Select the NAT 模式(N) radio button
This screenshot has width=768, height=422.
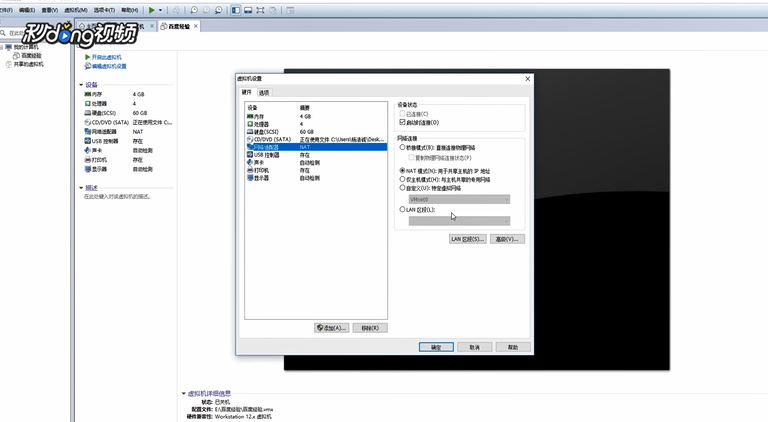click(x=403, y=171)
